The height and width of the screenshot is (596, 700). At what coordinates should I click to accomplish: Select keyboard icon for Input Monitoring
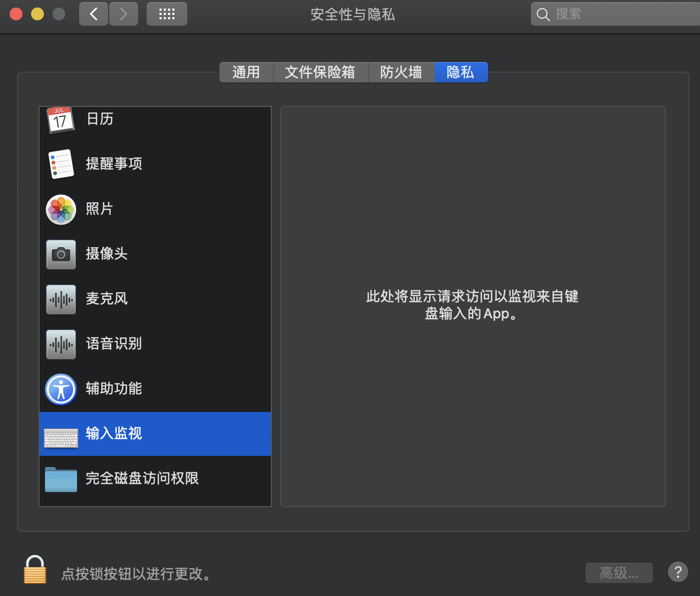tap(61, 438)
